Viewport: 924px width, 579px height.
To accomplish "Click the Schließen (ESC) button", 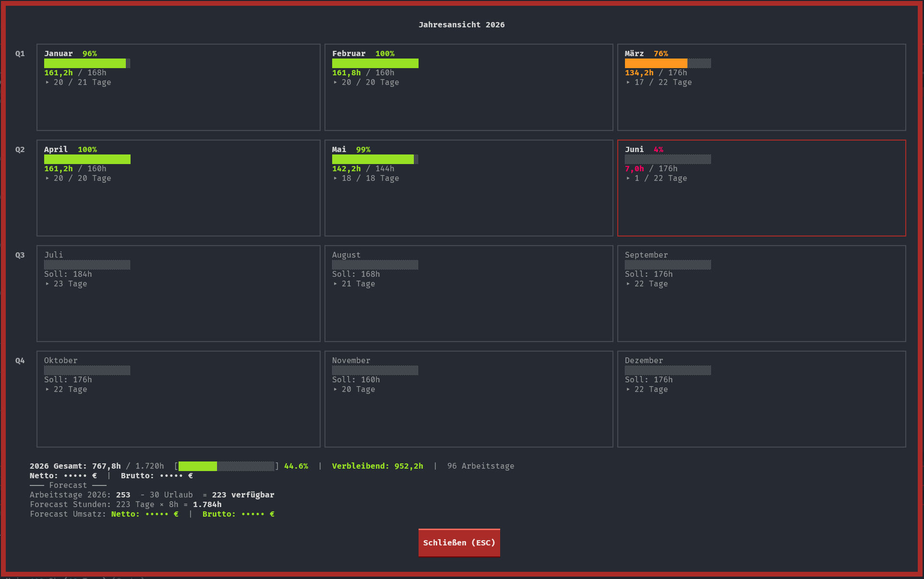I will pos(459,543).
